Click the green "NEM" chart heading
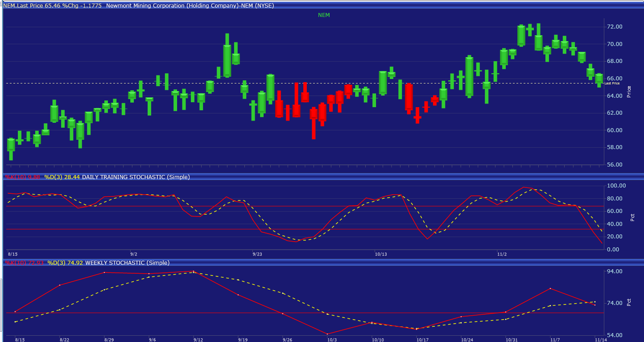644x342 pixels. (x=324, y=15)
